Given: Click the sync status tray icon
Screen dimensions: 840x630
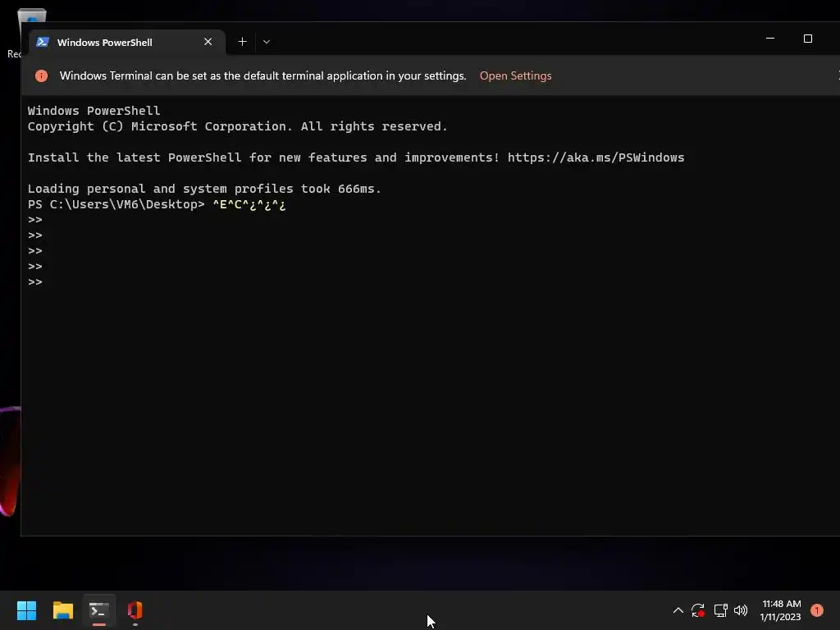Looking at the screenshot, I should [x=697, y=610].
